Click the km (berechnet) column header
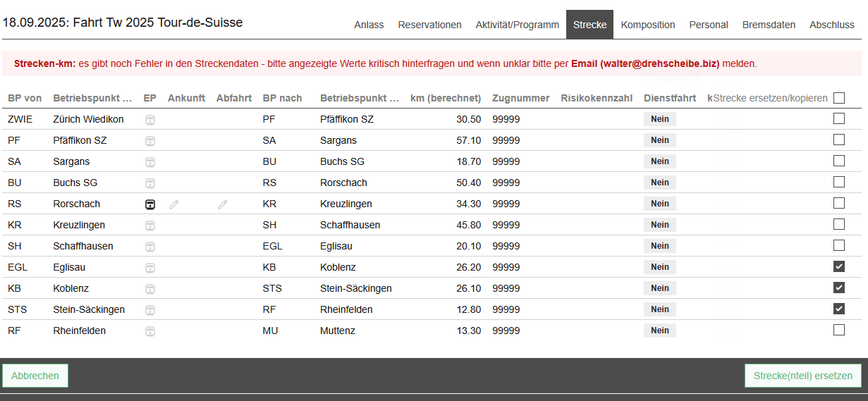The width and height of the screenshot is (868, 401). pos(445,98)
